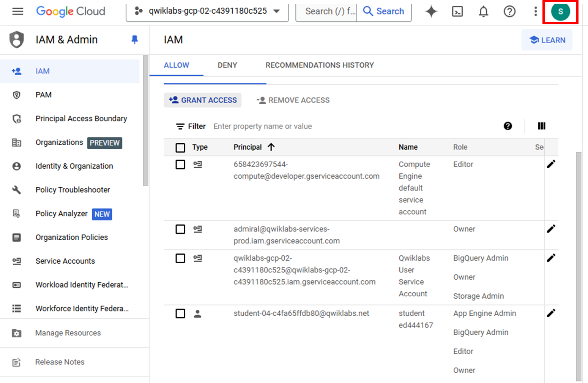588x383 pixels.
Task: Click the Google Cloud logo
Action: point(71,11)
